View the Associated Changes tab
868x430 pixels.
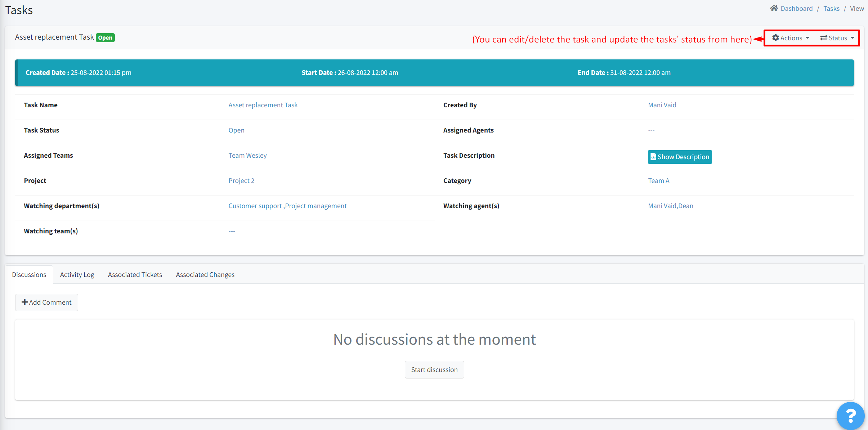tap(205, 274)
